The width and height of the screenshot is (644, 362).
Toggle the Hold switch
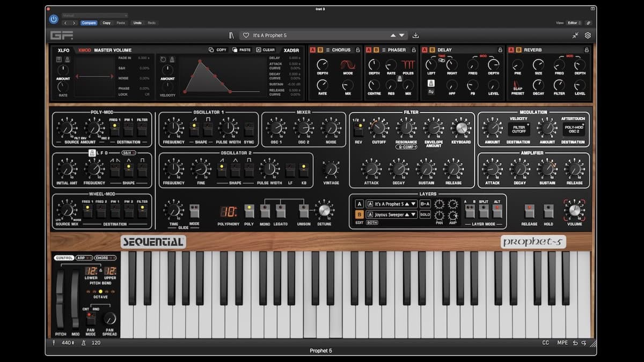tap(548, 211)
